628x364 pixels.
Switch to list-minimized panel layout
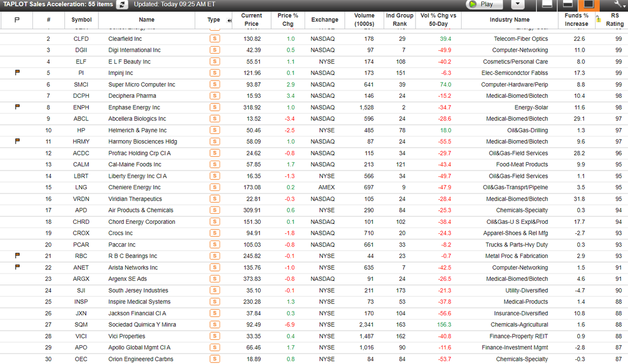point(547,4)
